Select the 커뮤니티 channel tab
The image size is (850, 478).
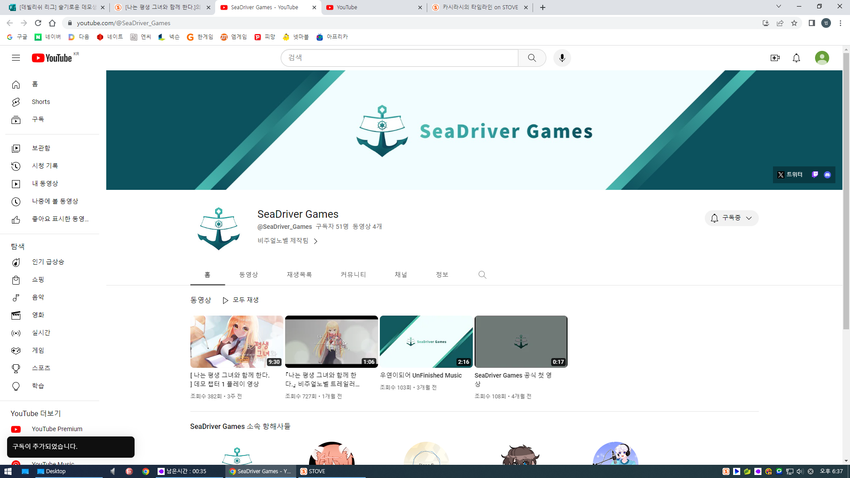pyautogui.click(x=353, y=275)
